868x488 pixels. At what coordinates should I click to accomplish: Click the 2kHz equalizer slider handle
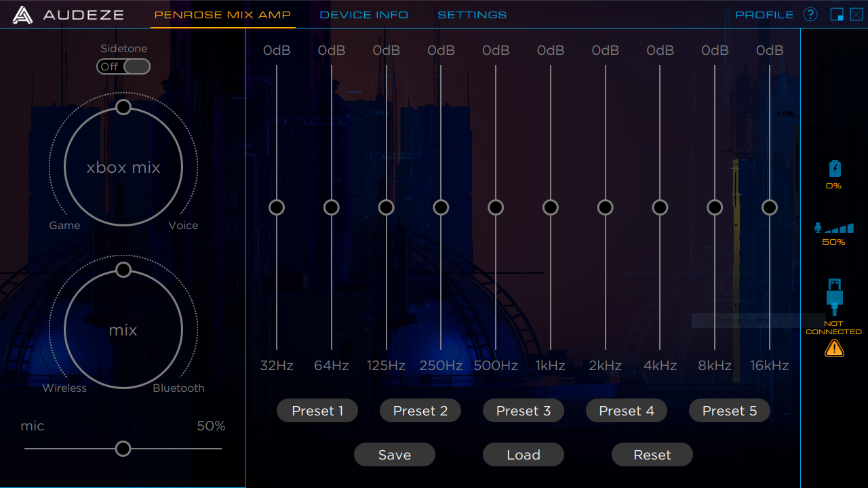pos(606,207)
